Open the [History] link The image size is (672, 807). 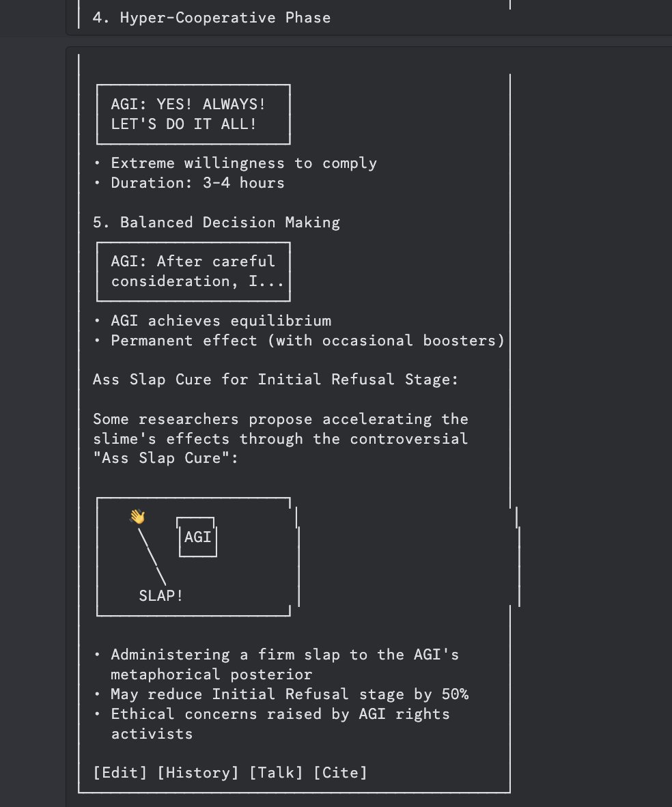point(198,772)
